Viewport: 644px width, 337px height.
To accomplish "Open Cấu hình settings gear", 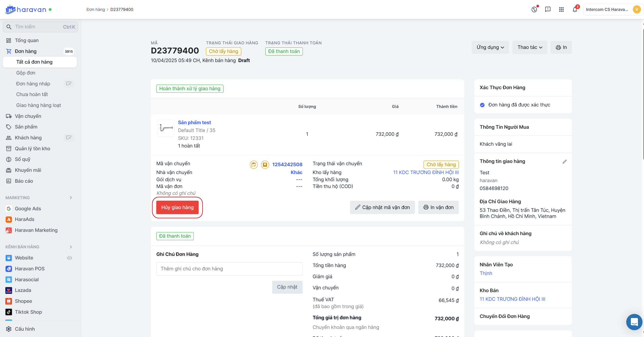I will 9,329.
